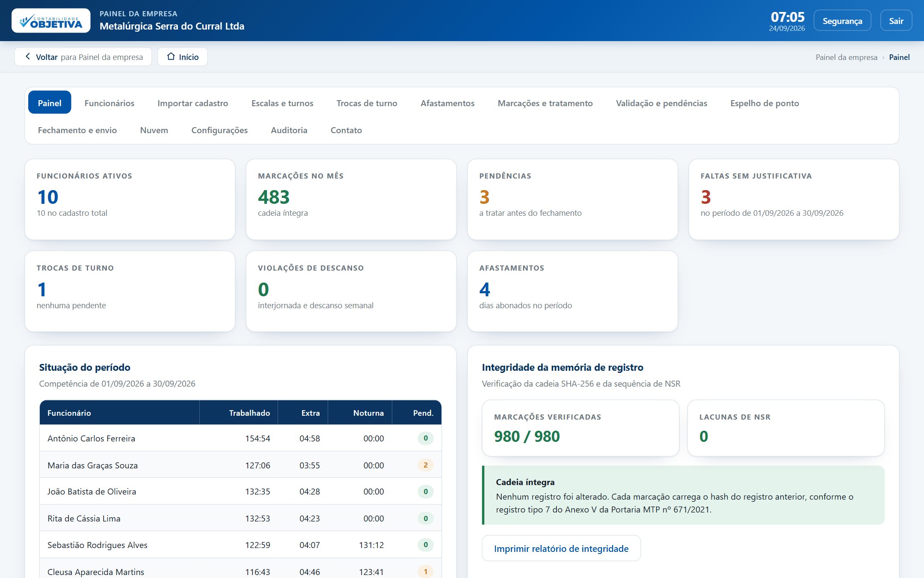Open the Contato tab

coord(346,130)
